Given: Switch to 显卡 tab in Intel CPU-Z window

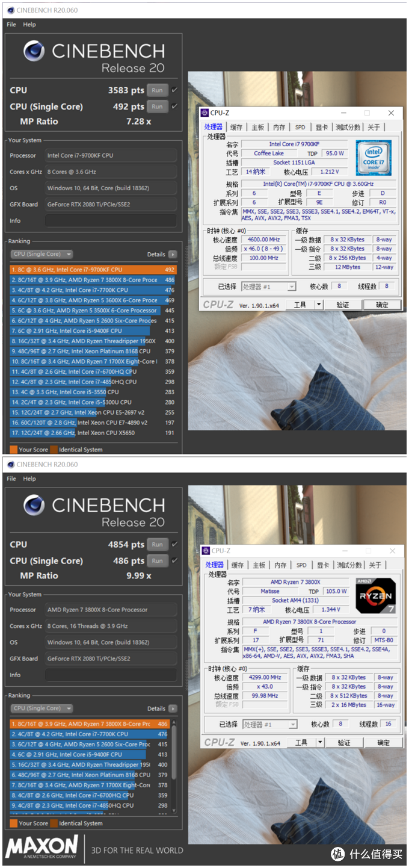Looking at the screenshot, I should pyautogui.click(x=322, y=128).
